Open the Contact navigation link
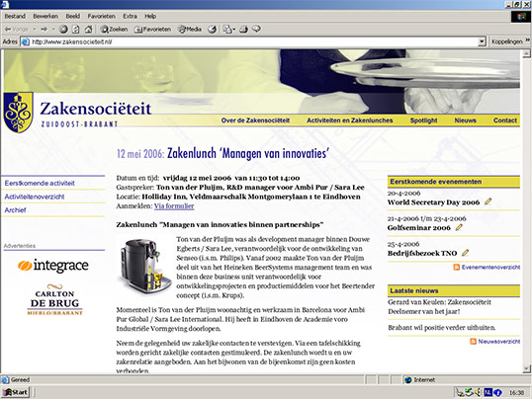The image size is (532, 399). click(x=505, y=120)
